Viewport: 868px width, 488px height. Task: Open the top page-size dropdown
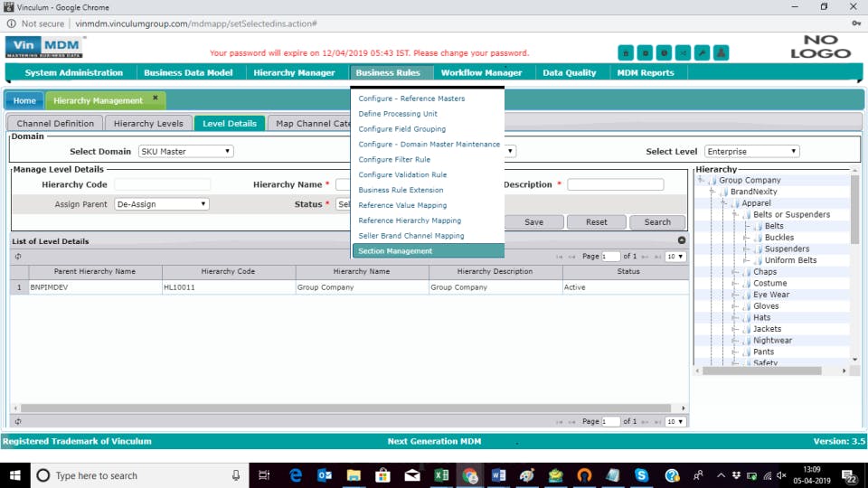pos(675,257)
